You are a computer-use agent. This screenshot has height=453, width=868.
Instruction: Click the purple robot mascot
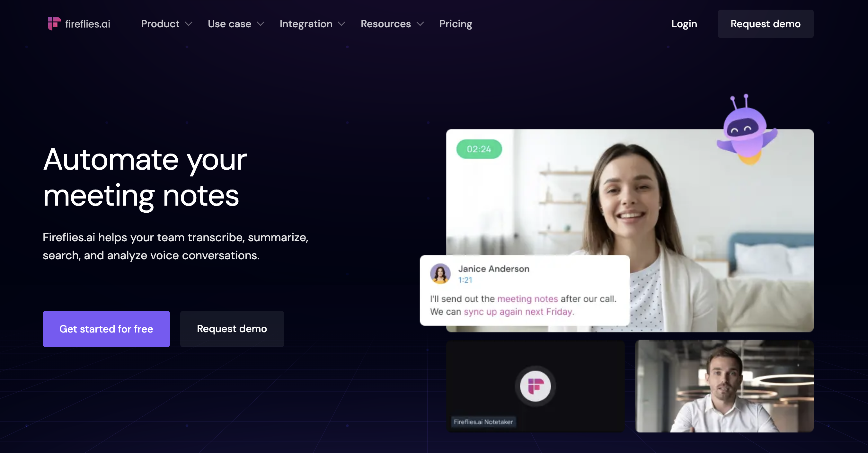pos(747,130)
